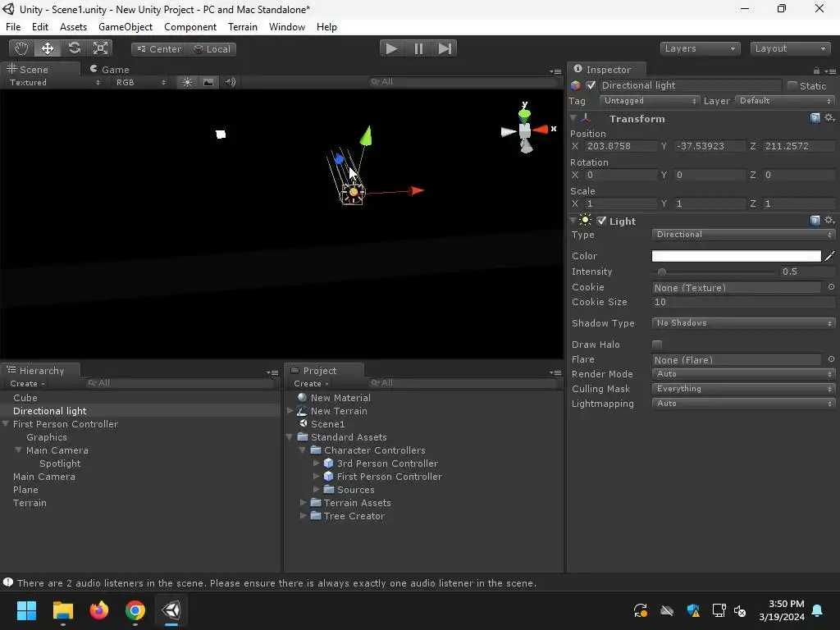Open the GameObject menu
The width and height of the screenshot is (840, 630).
[x=126, y=27]
